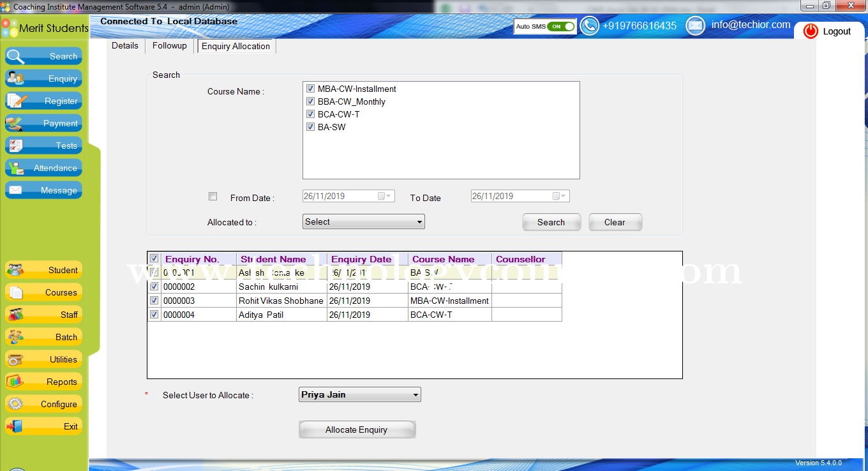The width and height of the screenshot is (868, 471).
Task: Click the Search magnifier icon in sidebar
Action: click(15, 56)
